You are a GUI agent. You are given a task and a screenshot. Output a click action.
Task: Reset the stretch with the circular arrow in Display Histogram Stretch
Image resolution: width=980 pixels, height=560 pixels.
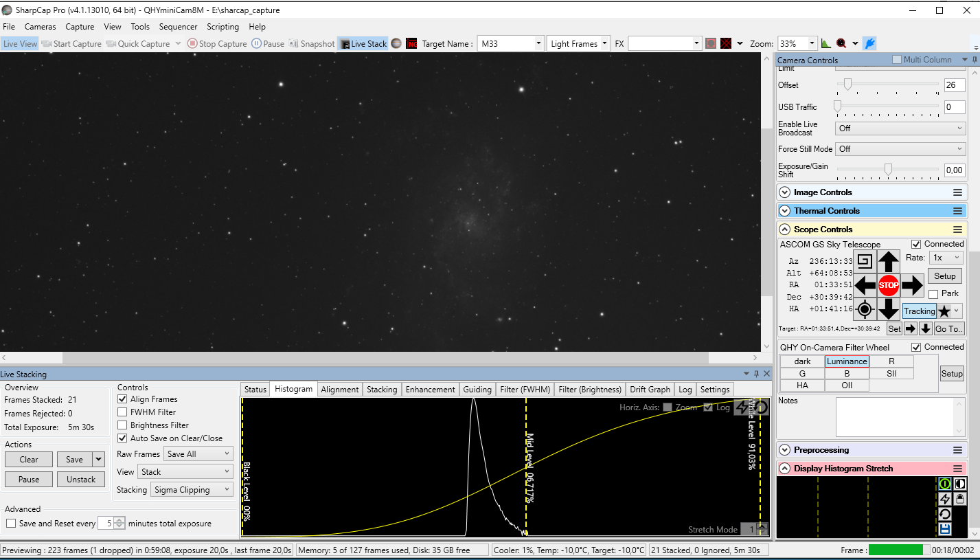(x=945, y=515)
